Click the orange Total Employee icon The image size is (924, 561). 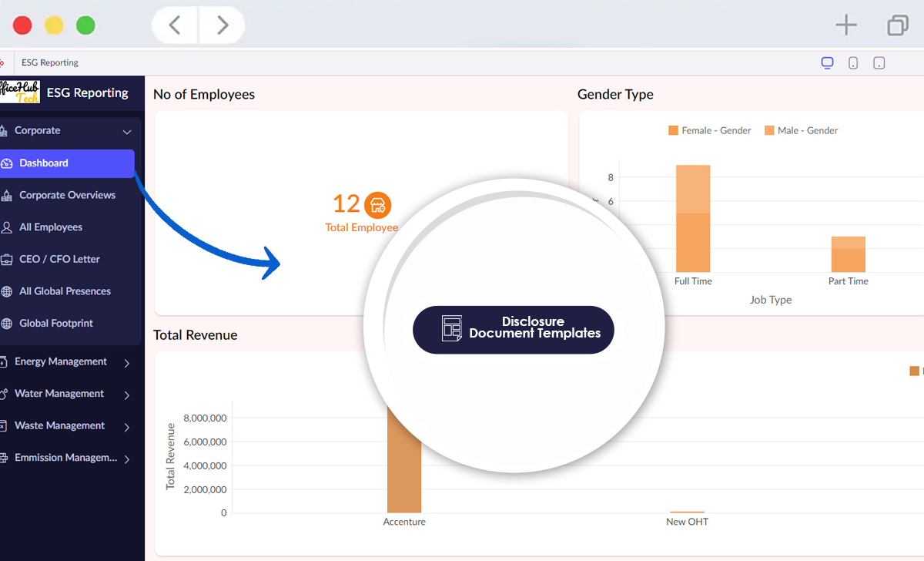(x=377, y=204)
